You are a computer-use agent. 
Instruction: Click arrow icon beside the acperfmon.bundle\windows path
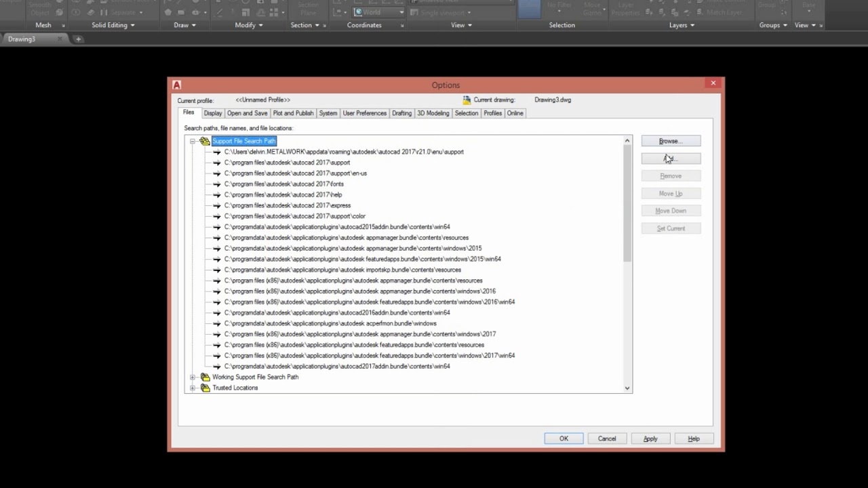click(x=217, y=323)
